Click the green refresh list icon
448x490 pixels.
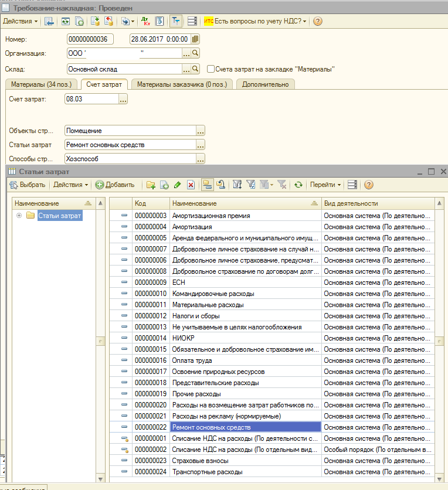tap(298, 185)
